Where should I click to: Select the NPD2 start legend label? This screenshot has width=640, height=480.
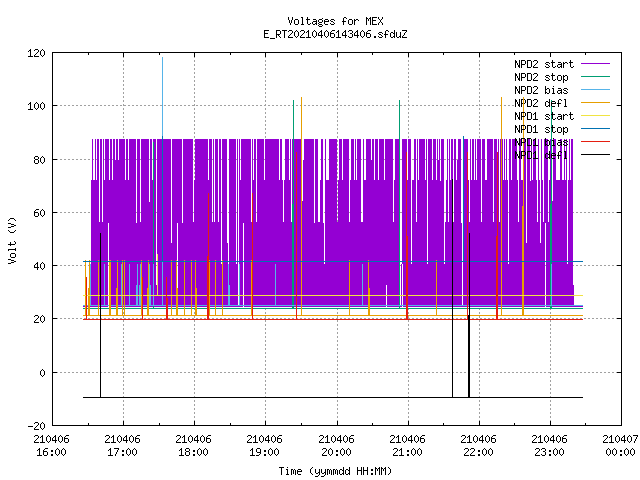pyautogui.click(x=544, y=64)
